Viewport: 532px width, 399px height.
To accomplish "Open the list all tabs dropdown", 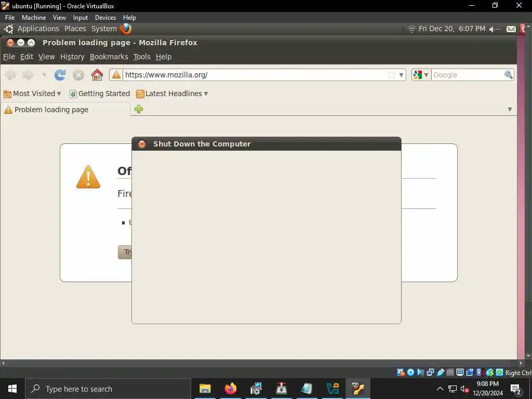I will (510, 109).
